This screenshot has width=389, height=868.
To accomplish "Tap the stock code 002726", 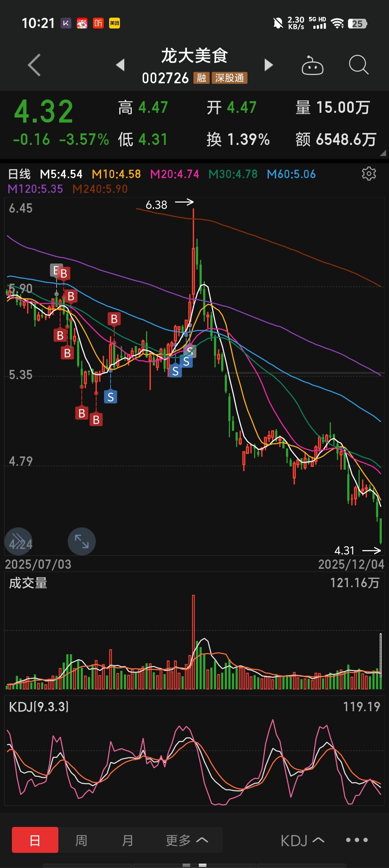I will [x=165, y=78].
